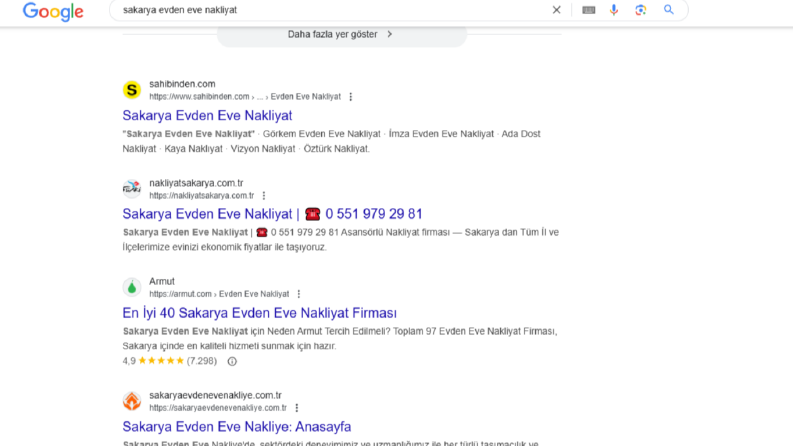The height and width of the screenshot is (446, 793).
Task: Click the magnifier search icon
Action: [x=669, y=10]
